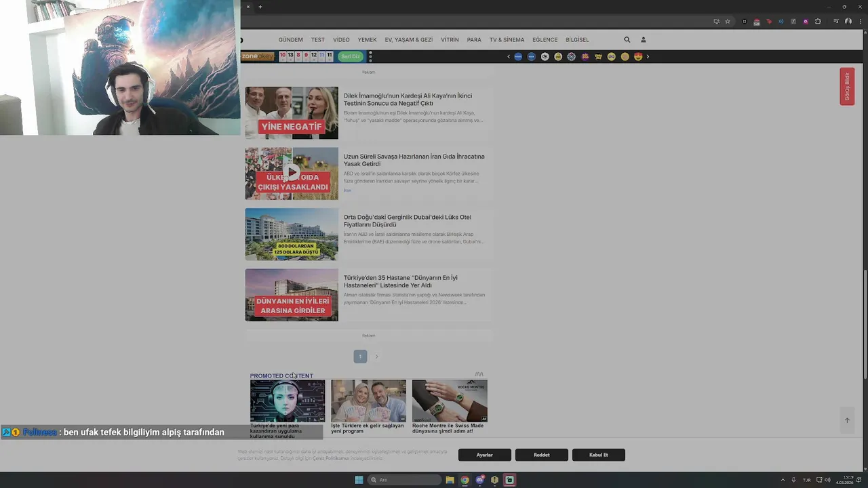
Task: Open Türkiye'den 35 Hastane headline
Action: click(x=400, y=281)
